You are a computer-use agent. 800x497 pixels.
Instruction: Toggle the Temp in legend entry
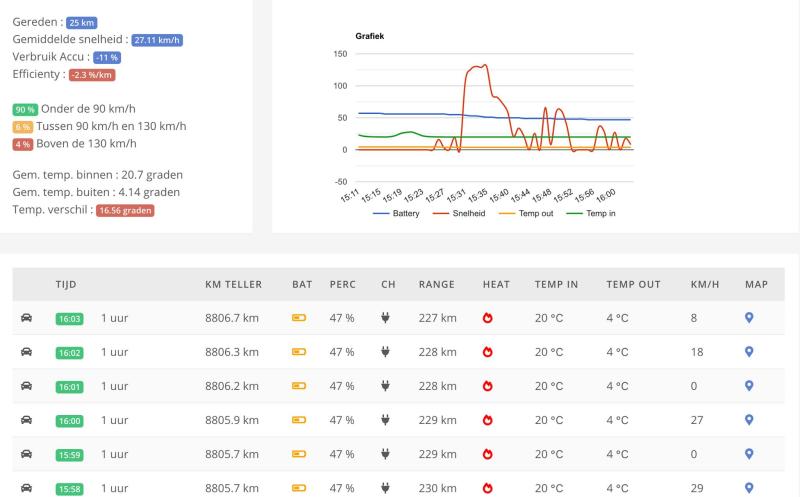tap(592, 214)
